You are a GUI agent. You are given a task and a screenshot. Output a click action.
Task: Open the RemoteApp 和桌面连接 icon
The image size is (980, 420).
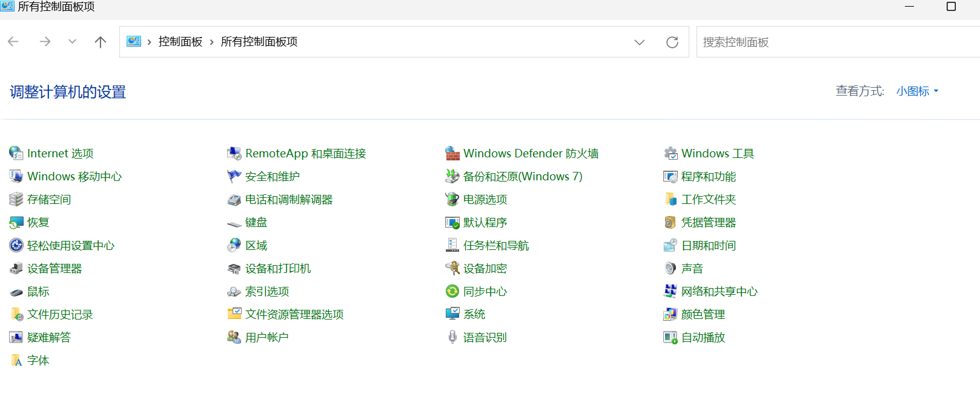(x=234, y=153)
